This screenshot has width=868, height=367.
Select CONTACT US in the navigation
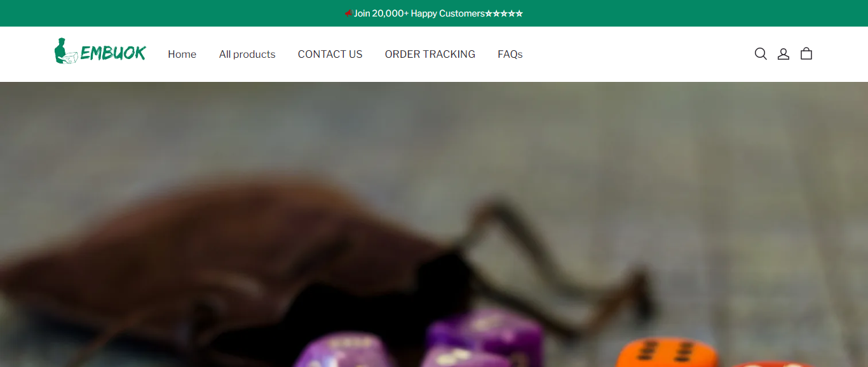tap(330, 55)
